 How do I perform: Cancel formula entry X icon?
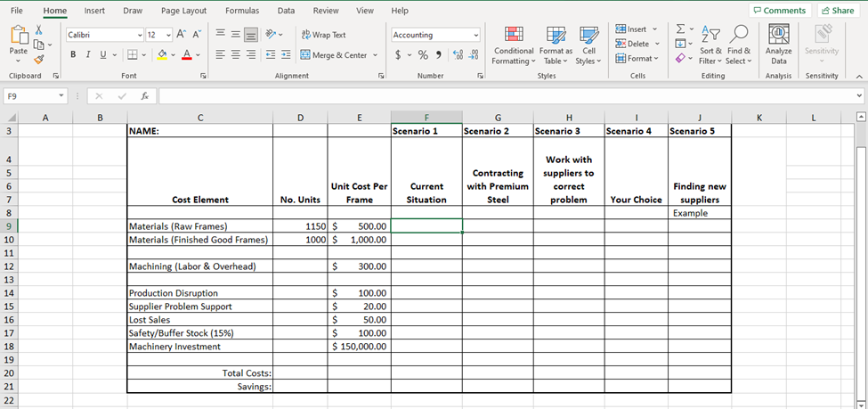(100, 96)
